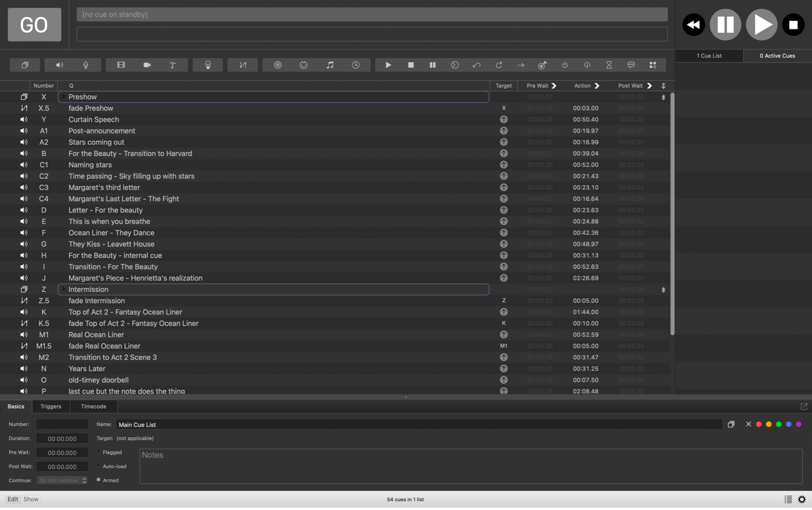
Task: Switch to the Triggers tab
Action: point(51,407)
